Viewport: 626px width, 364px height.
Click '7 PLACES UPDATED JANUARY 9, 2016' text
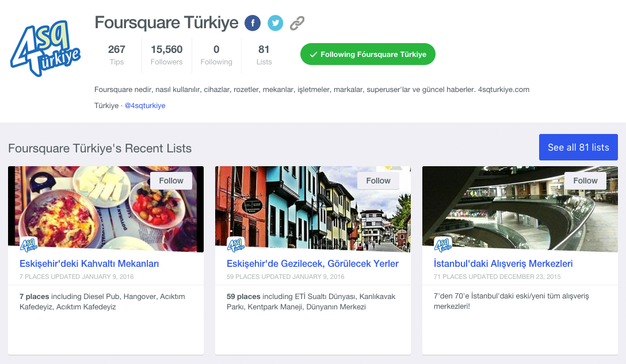pyautogui.click(x=77, y=277)
